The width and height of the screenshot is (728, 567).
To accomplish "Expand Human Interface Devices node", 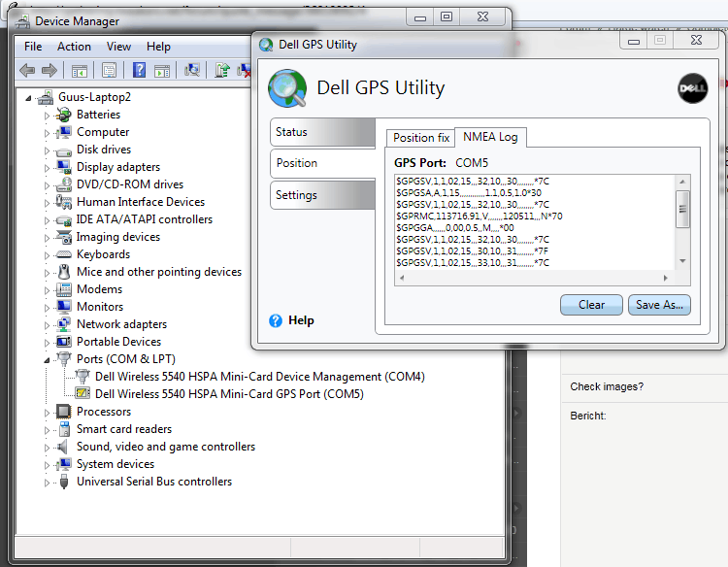I will click(x=47, y=203).
